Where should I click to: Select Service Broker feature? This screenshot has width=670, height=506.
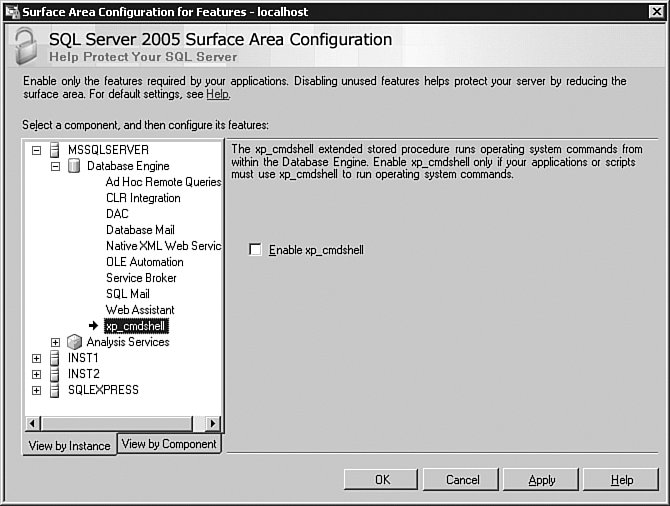point(141,278)
